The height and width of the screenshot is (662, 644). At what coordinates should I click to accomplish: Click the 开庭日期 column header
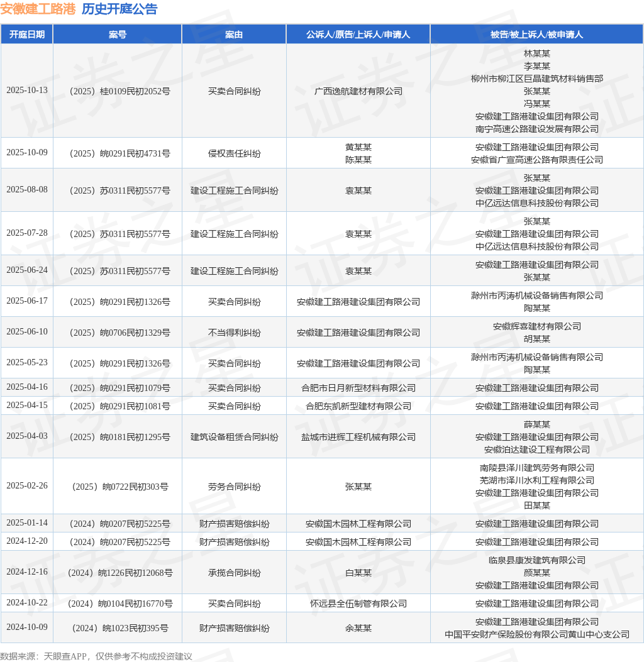click(x=27, y=35)
